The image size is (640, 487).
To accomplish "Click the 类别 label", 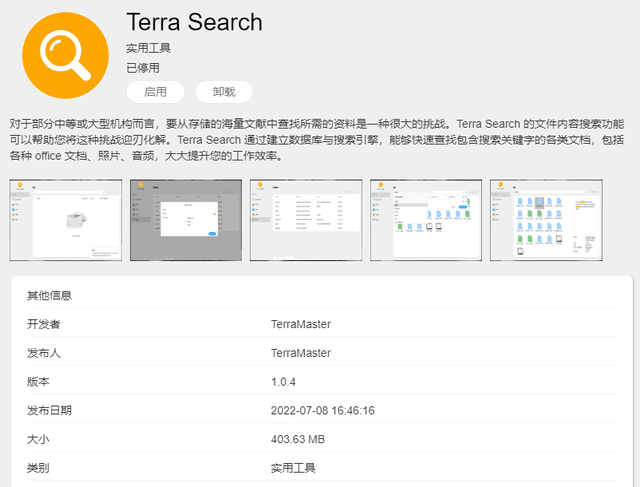I will (x=38, y=468).
